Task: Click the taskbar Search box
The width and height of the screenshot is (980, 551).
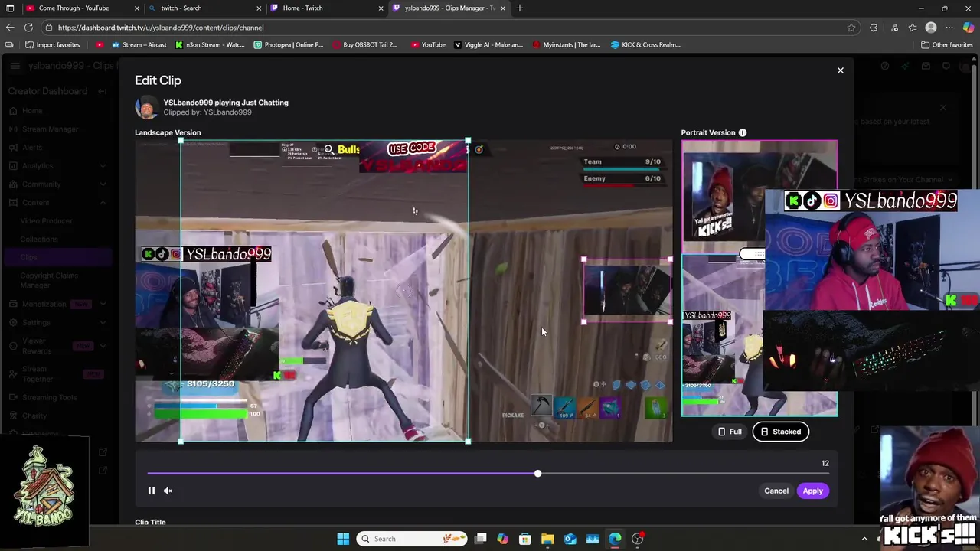Action: click(x=413, y=539)
